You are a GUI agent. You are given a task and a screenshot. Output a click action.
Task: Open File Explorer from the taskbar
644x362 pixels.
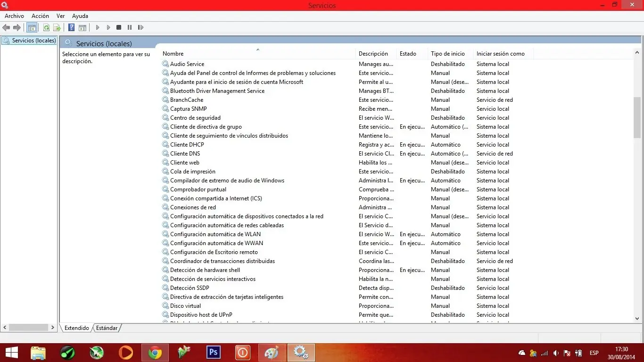coord(38,353)
